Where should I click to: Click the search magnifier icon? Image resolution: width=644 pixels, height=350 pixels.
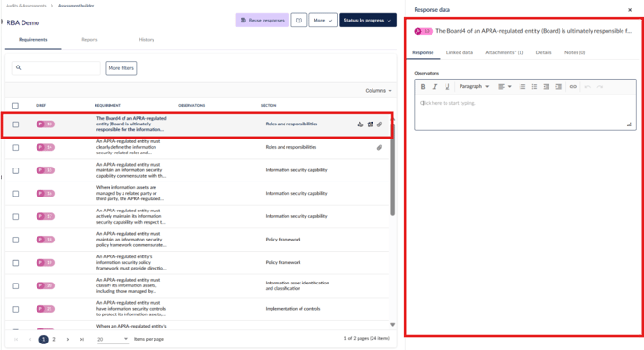pos(19,67)
